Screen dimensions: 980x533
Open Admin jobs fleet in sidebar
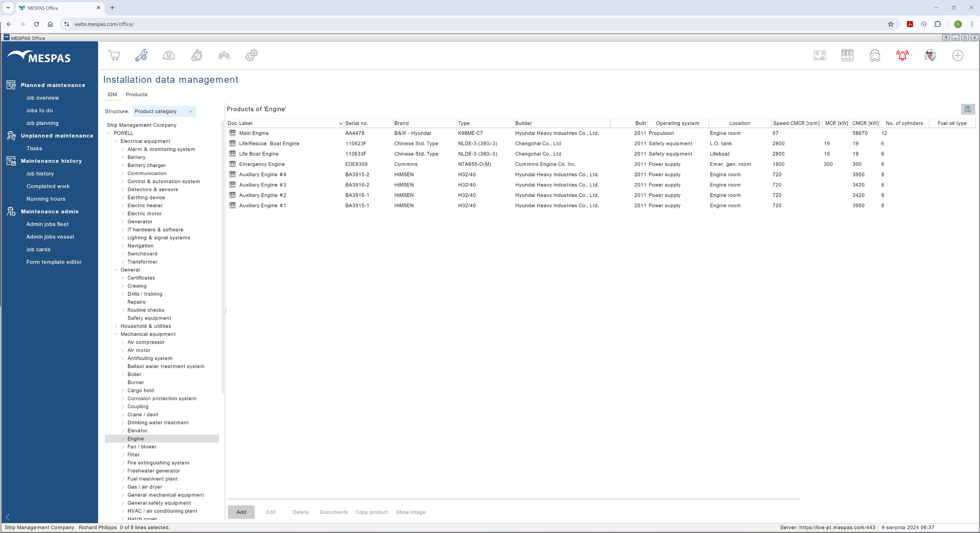(47, 224)
